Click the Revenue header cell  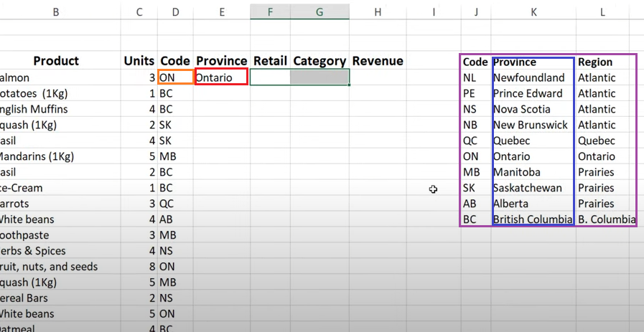tap(378, 61)
